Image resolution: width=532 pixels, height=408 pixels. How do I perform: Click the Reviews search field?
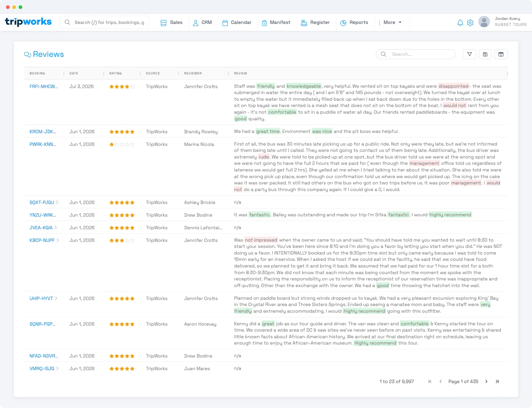point(416,54)
